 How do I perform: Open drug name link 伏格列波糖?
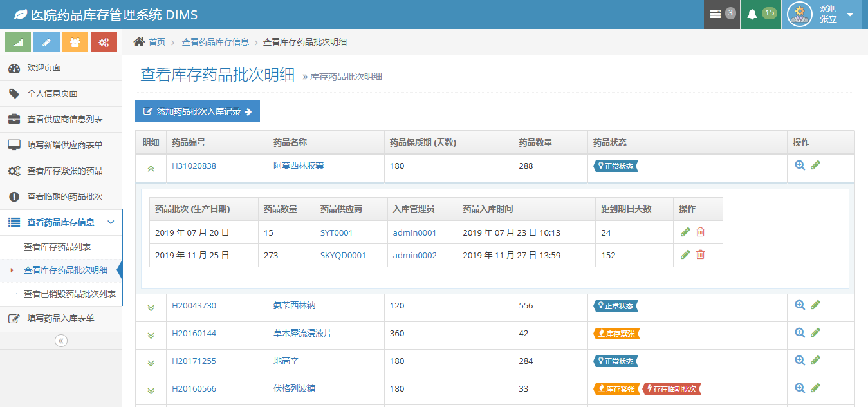(294, 388)
